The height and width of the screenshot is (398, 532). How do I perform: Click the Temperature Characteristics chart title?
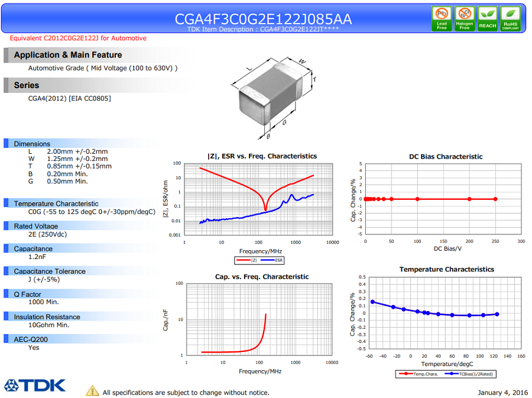tap(446, 270)
